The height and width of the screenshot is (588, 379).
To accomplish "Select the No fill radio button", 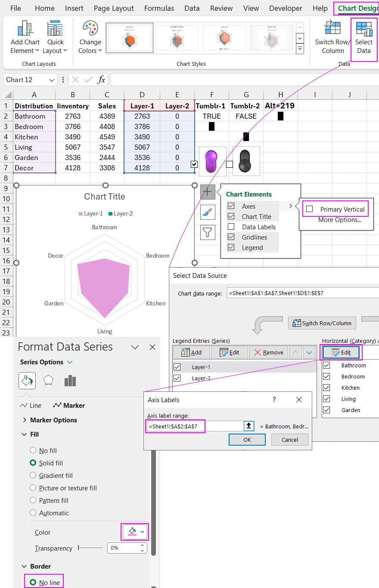I will click(33, 450).
